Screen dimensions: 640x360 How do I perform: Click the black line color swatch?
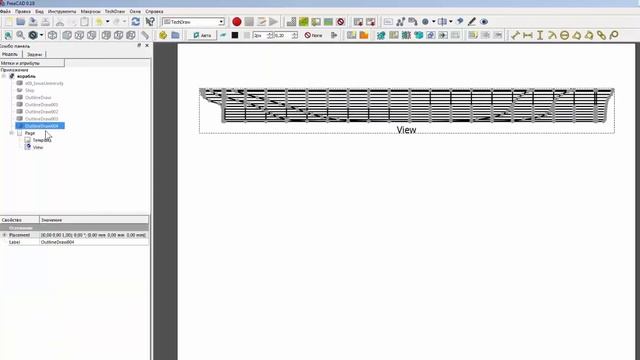pyautogui.click(x=235, y=36)
